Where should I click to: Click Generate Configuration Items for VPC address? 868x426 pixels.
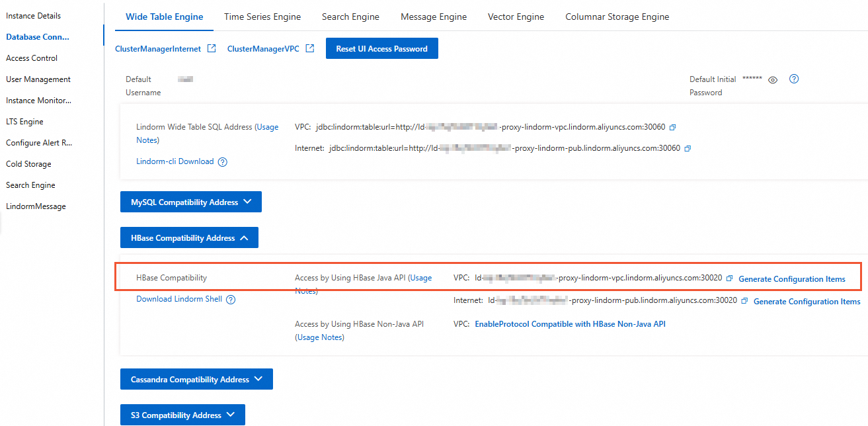pyautogui.click(x=791, y=279)
